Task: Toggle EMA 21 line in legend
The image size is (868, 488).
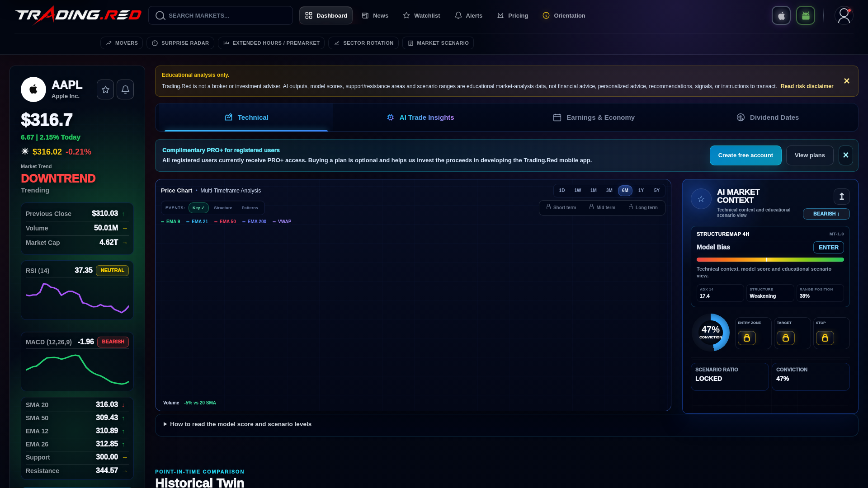Action: [x=197, y=222]
